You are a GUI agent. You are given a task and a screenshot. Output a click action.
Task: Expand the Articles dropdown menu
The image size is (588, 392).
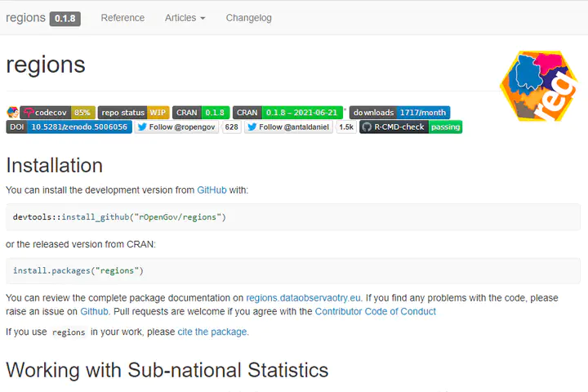click(185, 18)
